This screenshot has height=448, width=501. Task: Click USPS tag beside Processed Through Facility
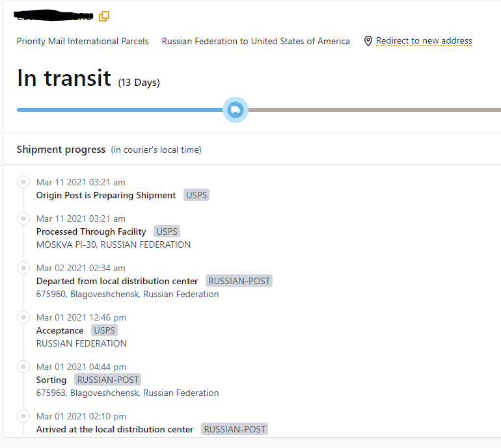pyautogui.click(x=167, y=231)
